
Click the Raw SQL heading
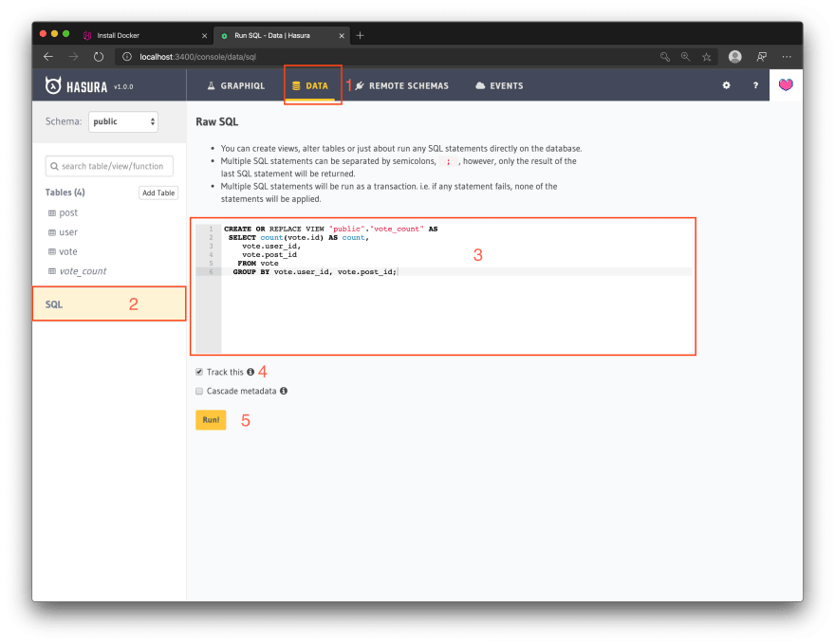tap(216, 122)
